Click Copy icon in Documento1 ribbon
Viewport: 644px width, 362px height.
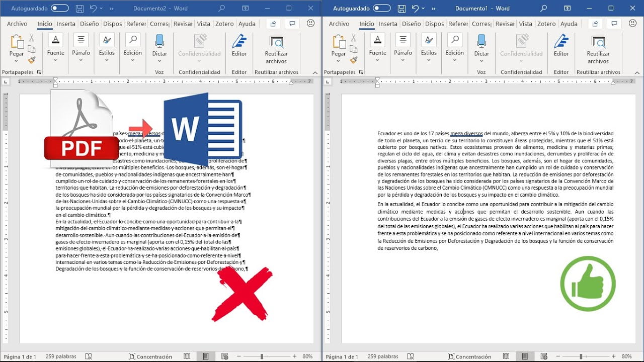pyautogui.click(x=353, y=49)
